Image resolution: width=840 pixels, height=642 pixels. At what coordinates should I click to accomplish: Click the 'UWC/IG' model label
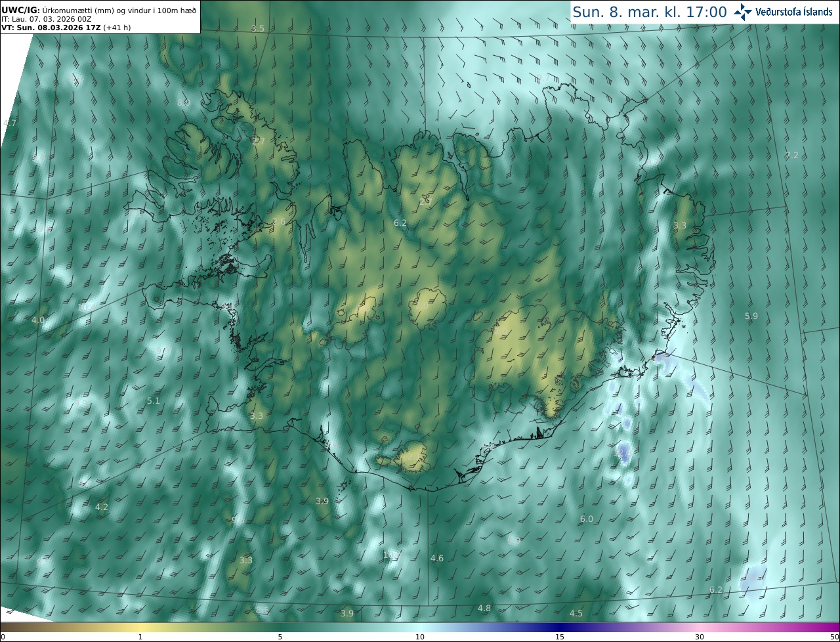pos(20,10)
